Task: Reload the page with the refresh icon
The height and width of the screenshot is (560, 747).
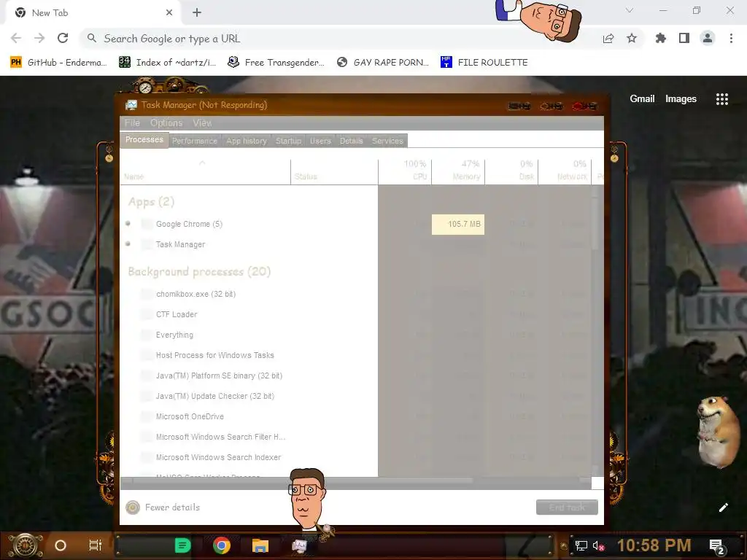Action: pos(63,38)
